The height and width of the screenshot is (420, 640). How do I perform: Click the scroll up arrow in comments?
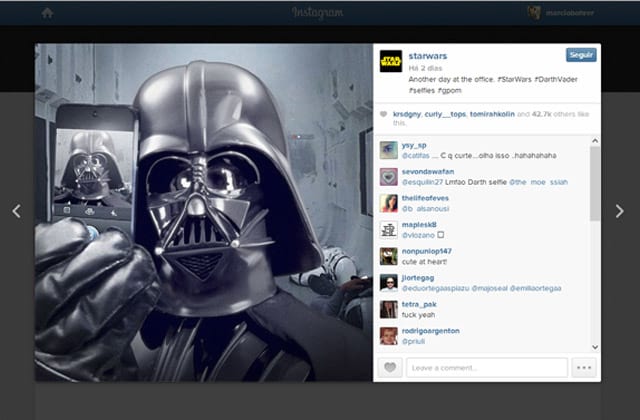(595, 141)
